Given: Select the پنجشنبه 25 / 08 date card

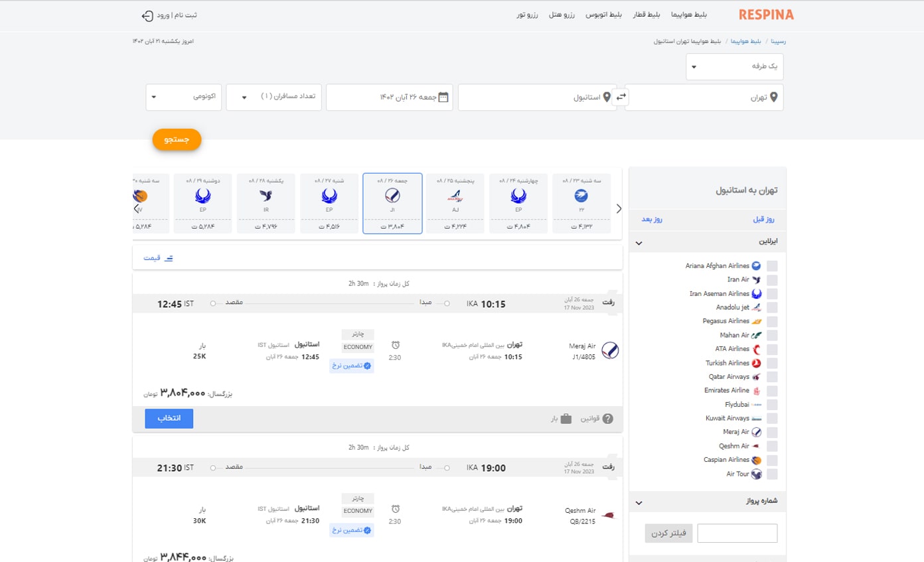Looking at the screenshot, I should (x=455, y=204).
